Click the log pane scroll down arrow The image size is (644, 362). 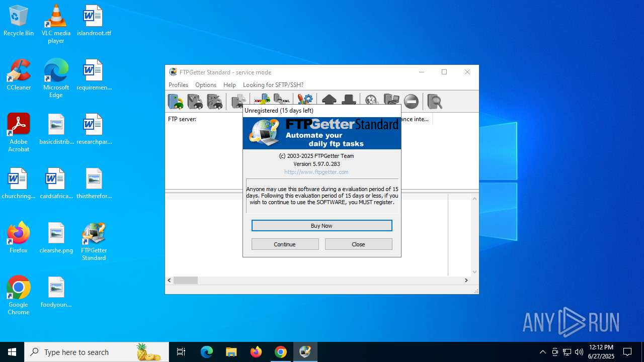pyautogui.click(x=474, y=272)
